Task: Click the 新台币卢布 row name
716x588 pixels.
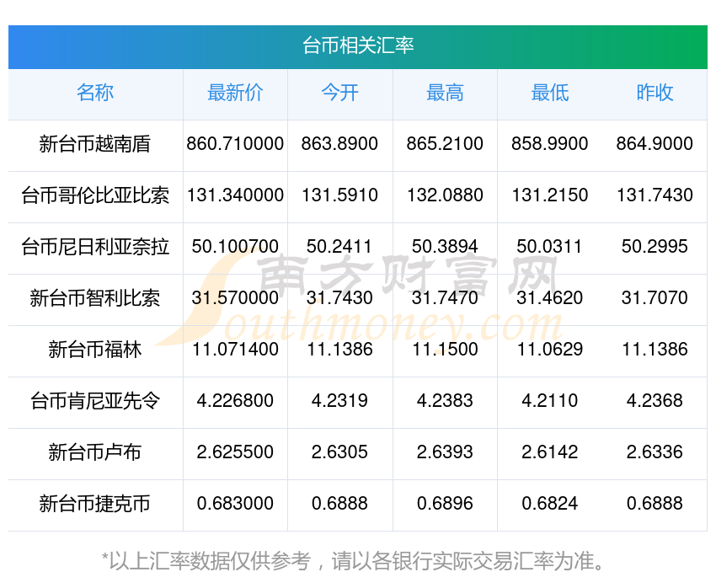Action: 95,452
